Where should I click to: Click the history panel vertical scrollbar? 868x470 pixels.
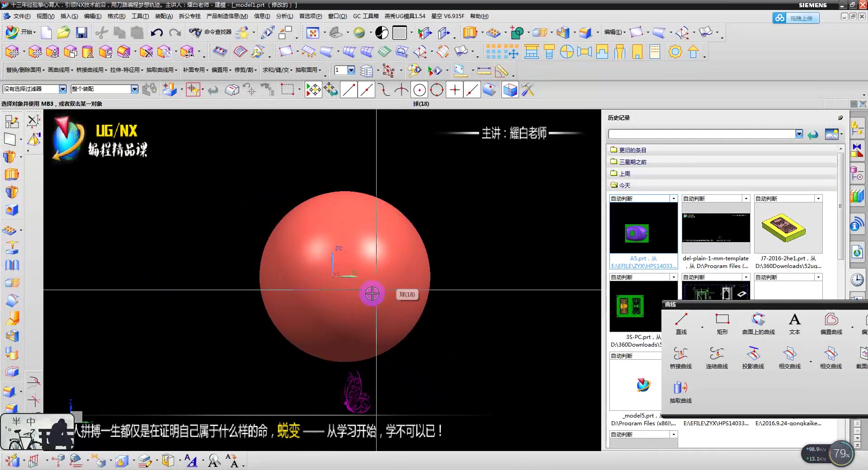840,206
